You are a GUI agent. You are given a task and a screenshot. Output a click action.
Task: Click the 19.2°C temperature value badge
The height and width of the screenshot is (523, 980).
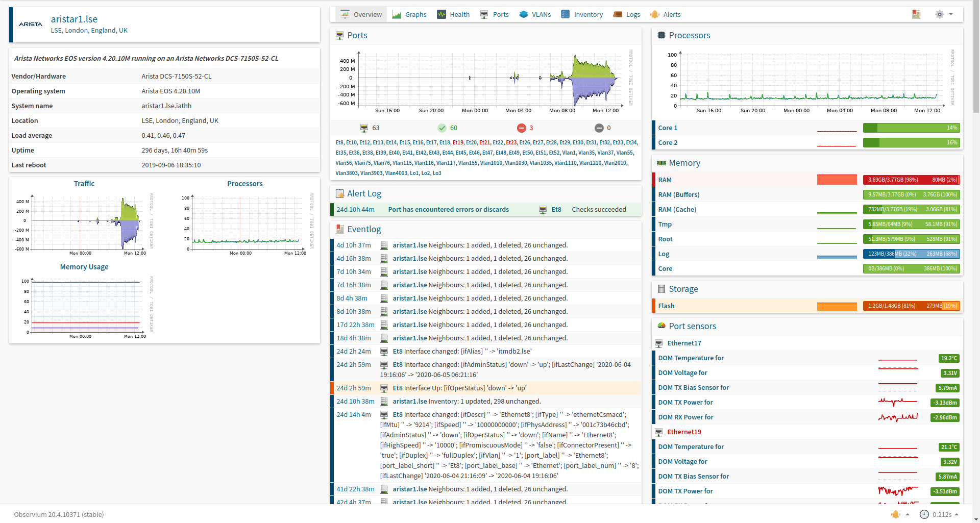pyautogui.click(x=949, y=358)
